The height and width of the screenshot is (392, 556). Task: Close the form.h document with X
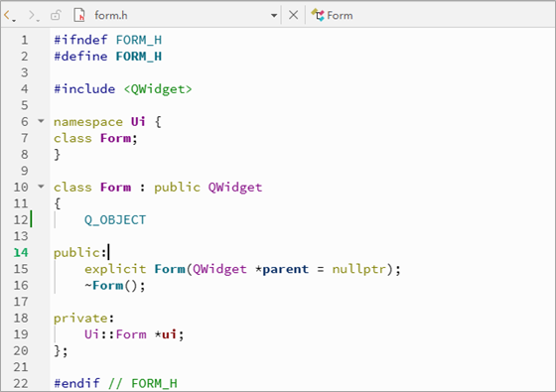coord(293,15)
